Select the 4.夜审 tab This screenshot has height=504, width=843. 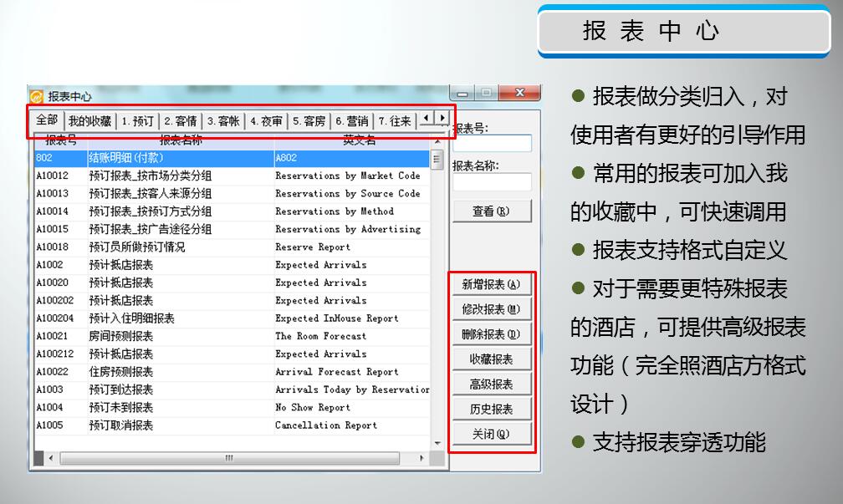pos(267,121)
